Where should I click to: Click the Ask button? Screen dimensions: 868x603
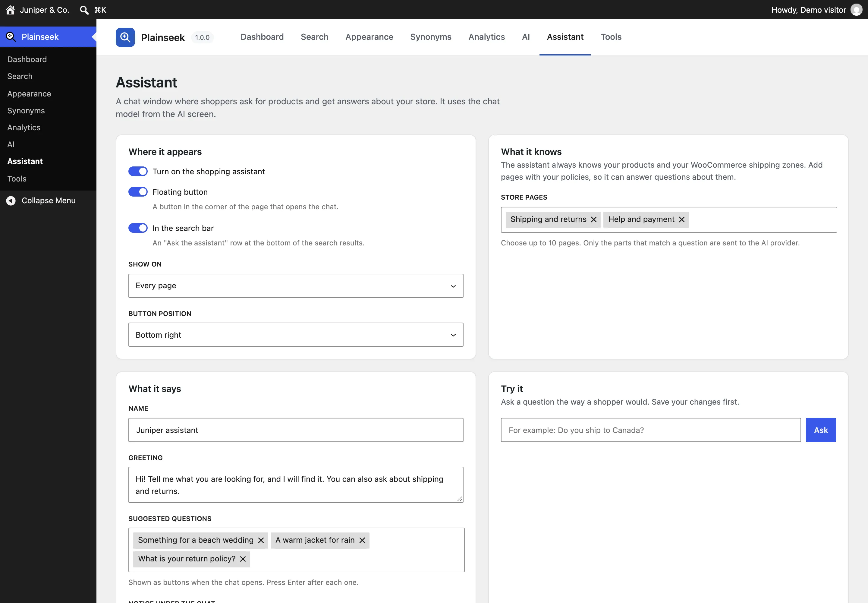coord(820,430)
